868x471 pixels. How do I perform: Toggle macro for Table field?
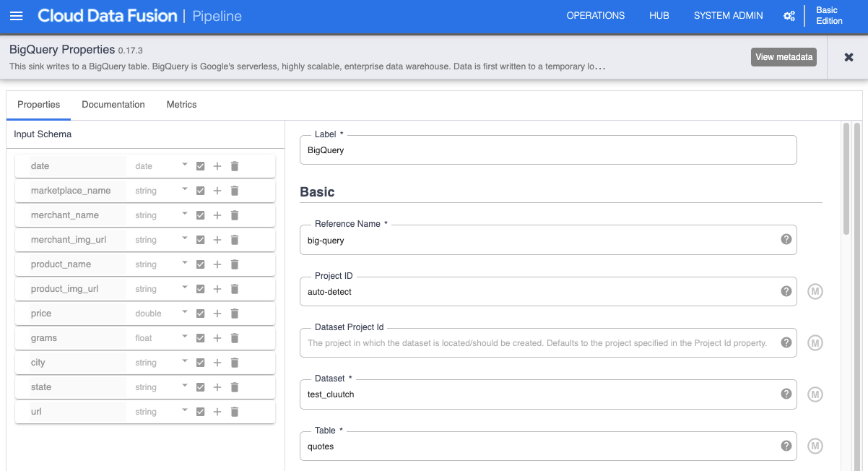coord(815,446)
